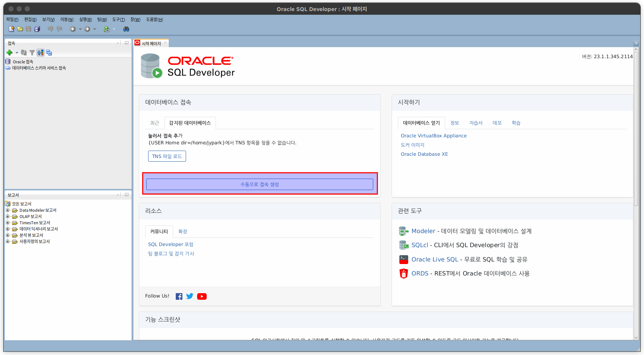This screenshot has height=355, width=644.
Task: Select the 정보 tab
Action: coord(455,123)
